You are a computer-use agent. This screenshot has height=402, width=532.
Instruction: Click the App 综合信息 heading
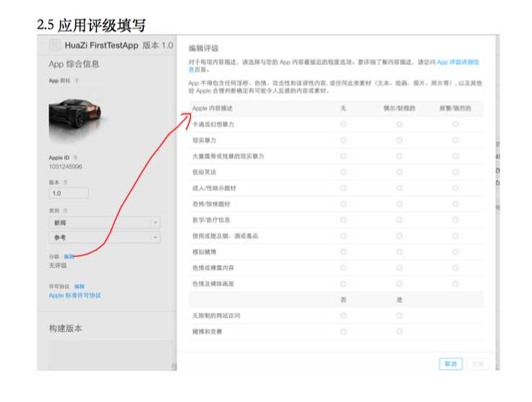(74, 64)
